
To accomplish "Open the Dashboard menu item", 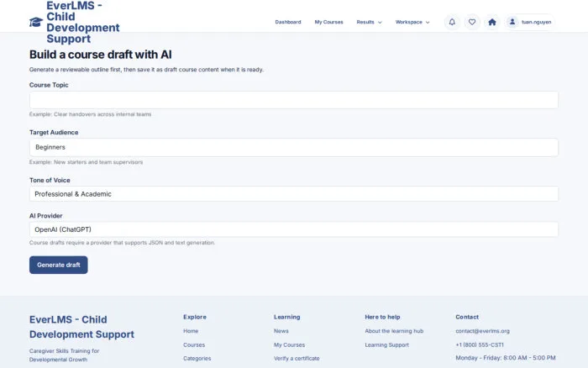I will click(x=288, y=22).
